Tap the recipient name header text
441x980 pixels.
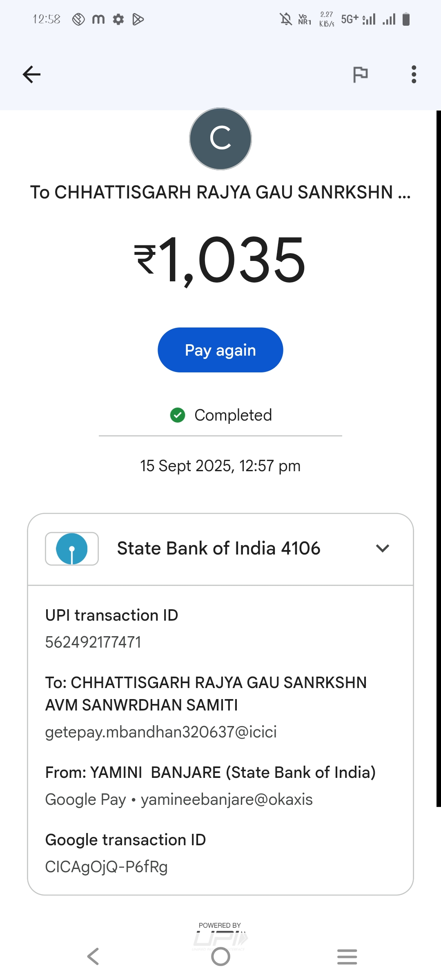point(220,192)
